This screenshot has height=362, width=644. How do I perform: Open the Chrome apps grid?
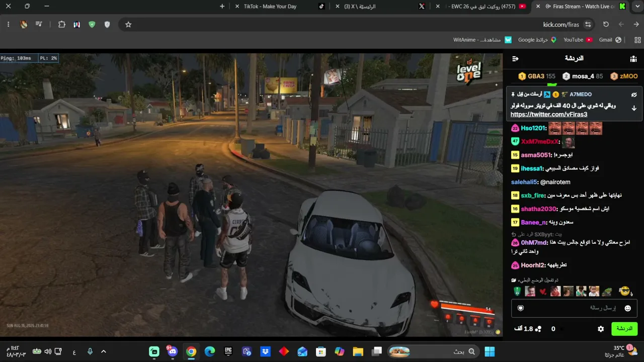click(638, 40)
